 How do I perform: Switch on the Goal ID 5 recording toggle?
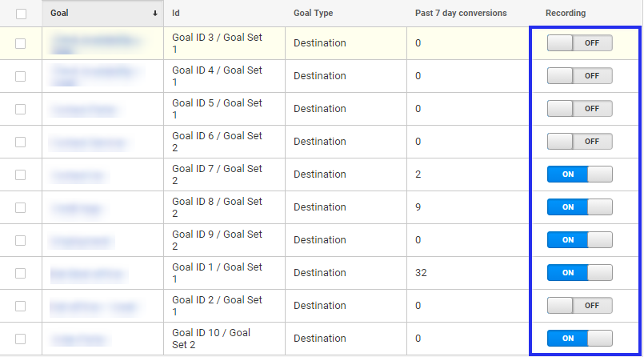(x=579, y=108)
